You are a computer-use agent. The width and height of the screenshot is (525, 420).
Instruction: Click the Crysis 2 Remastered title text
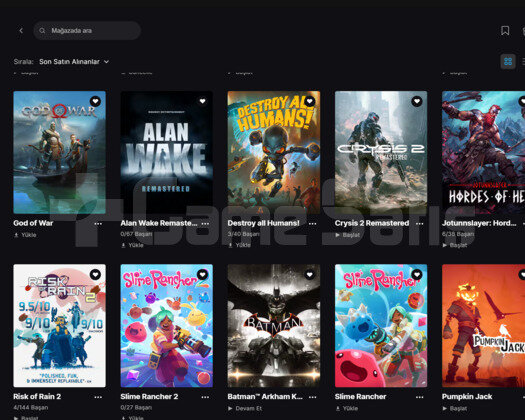372,223
